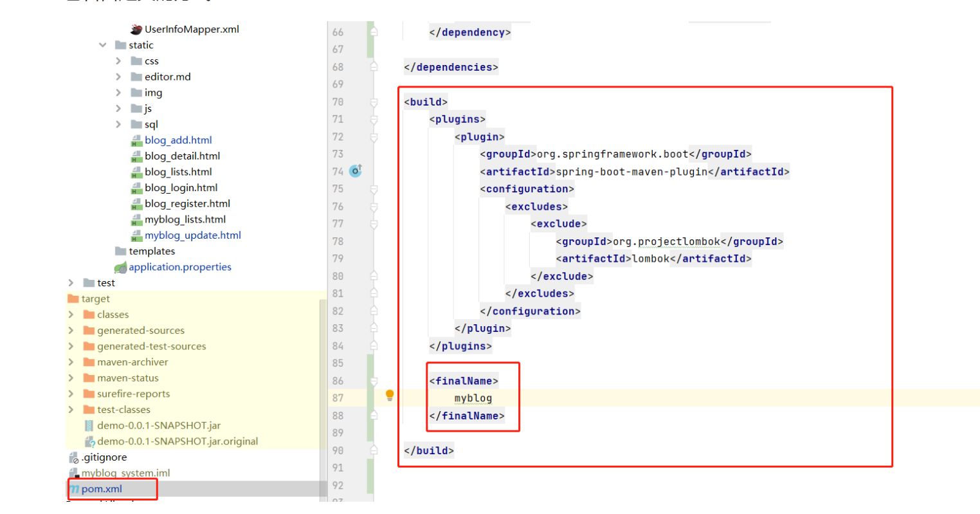Image resolution: width=980 pixels, height=514 pixels.
Task: Select the target folder
Action: [95, 299]
